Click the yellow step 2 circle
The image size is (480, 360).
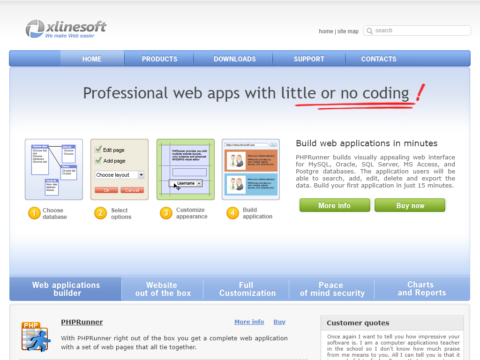pyautogui.click(x=100, y=213)
